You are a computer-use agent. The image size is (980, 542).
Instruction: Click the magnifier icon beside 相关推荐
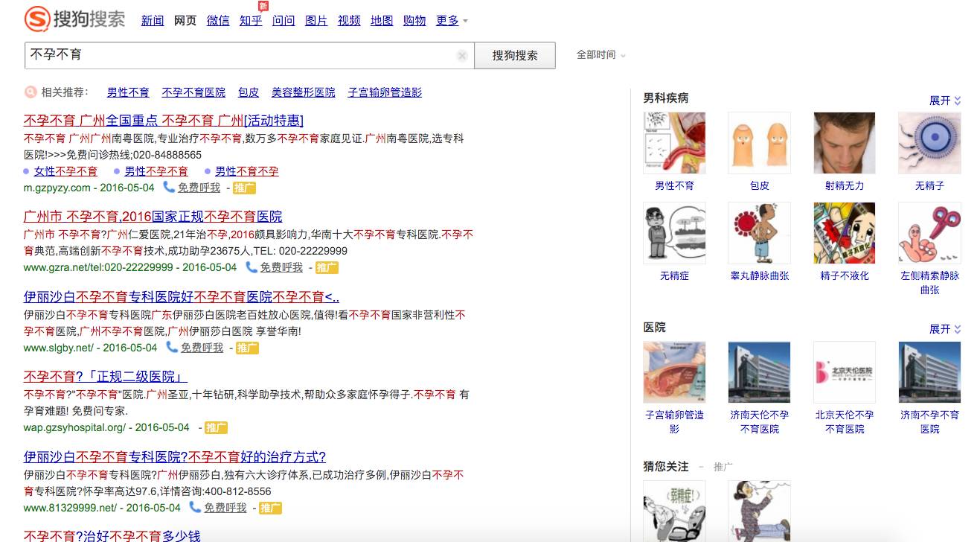(x=31, y=92)
